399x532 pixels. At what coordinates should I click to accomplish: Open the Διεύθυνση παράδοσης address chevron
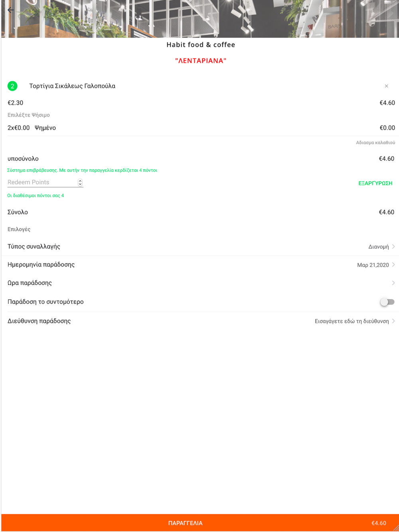[393, 321]
